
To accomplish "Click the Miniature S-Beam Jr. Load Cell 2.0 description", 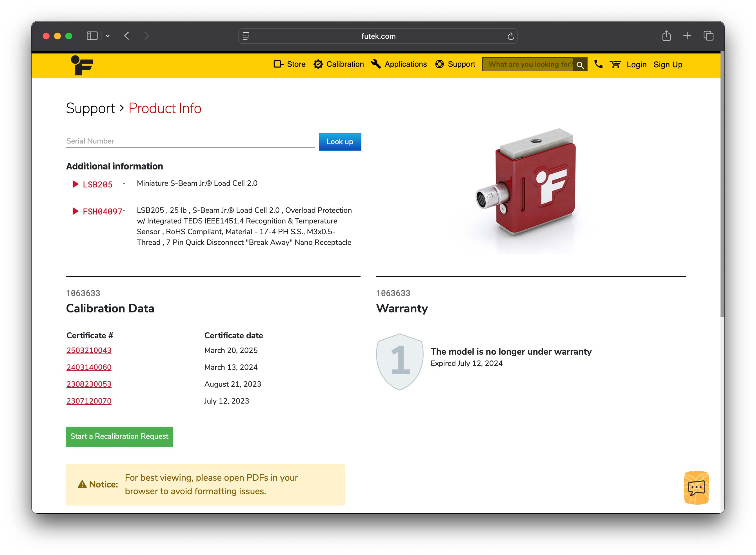I will (197, 183).
